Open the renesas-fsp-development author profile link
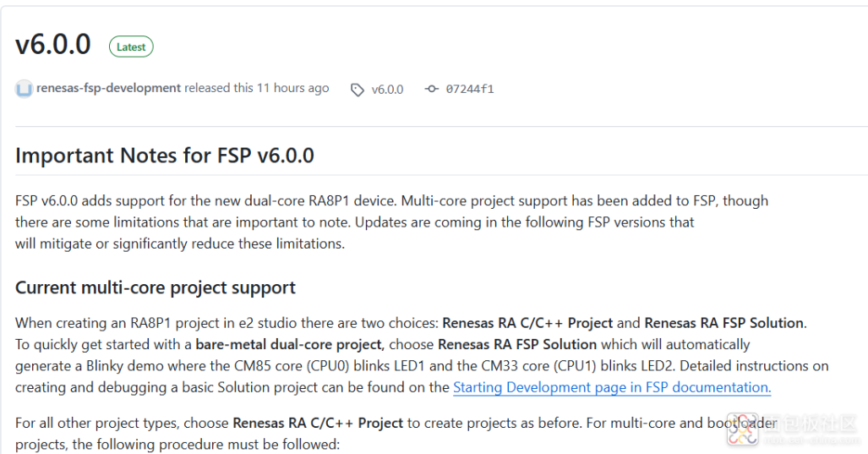Viewport: 868px width, 454px height. (108, 88)
